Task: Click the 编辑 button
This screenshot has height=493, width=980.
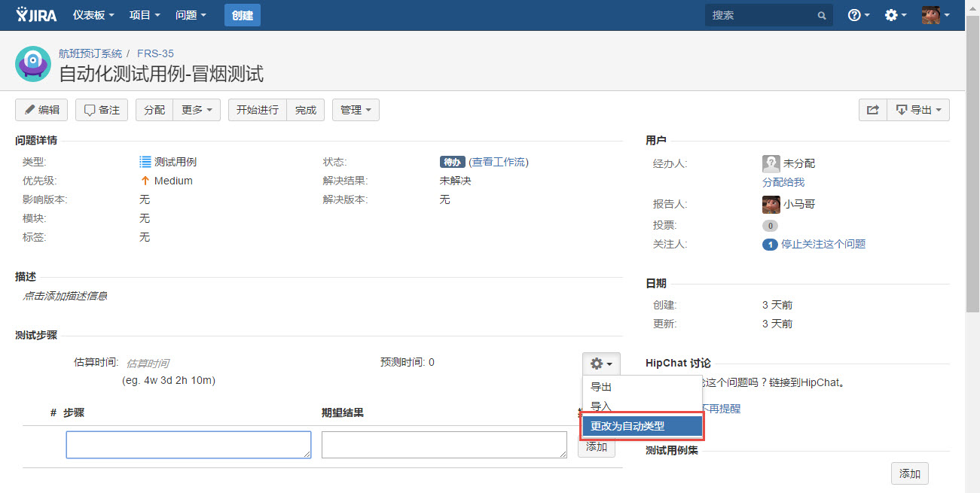Action: coord(41,110)
